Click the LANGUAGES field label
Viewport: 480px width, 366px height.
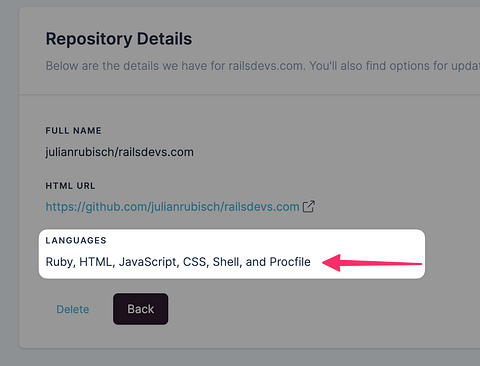[x=76, y=240]
